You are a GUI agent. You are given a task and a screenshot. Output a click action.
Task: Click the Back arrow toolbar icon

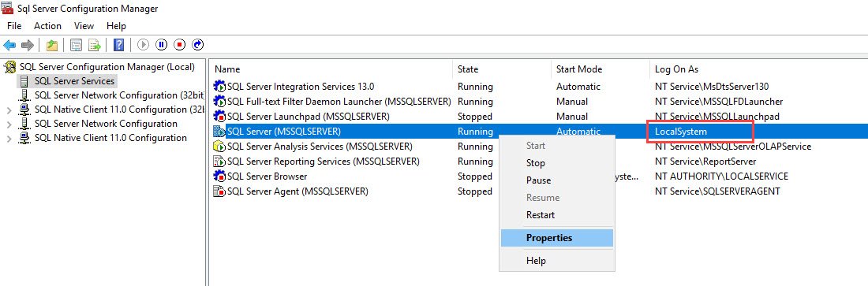(x=9, y=45)
